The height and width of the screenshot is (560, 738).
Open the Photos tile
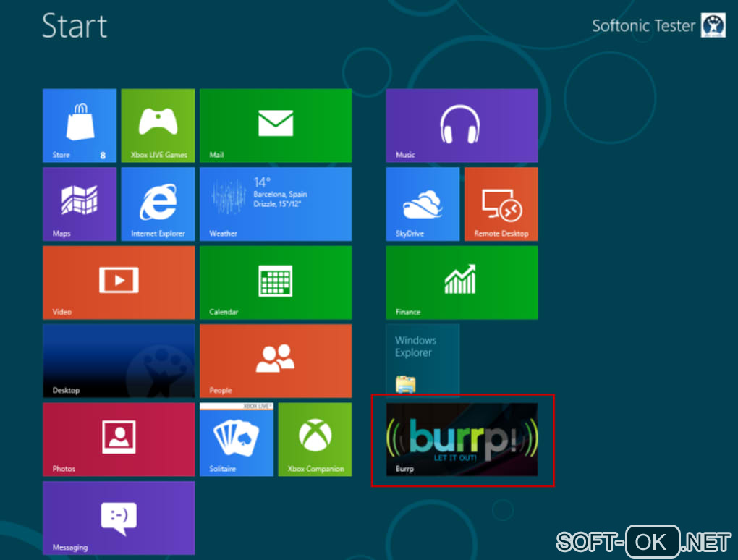click(119, 439)
